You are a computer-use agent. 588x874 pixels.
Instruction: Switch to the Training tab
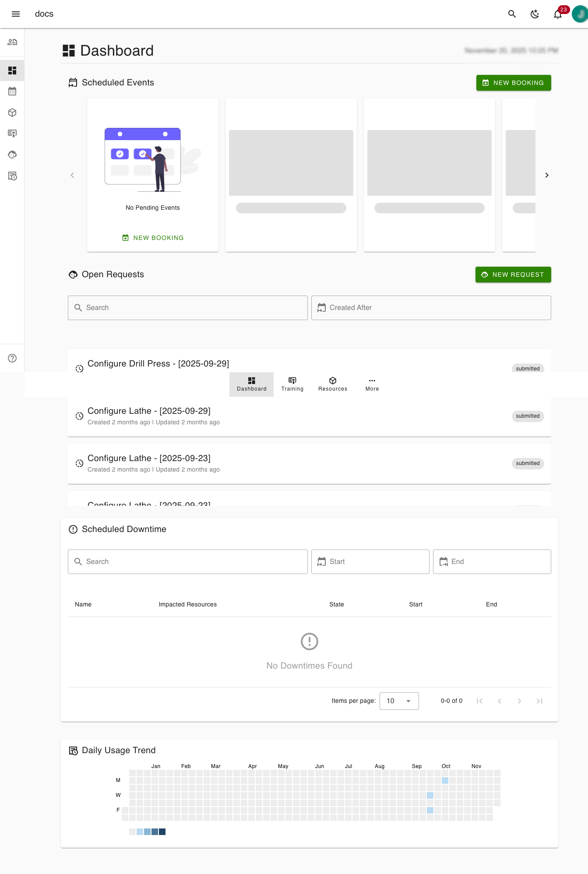tap(292, 384)
